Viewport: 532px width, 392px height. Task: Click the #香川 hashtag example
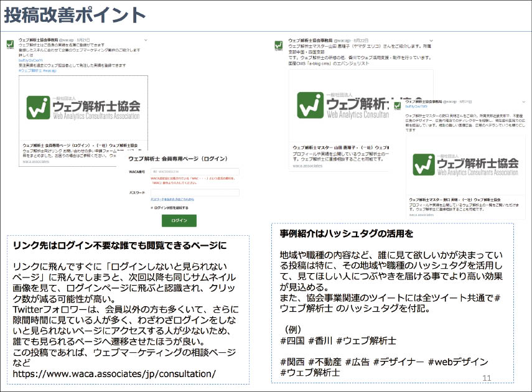(320, 340)
